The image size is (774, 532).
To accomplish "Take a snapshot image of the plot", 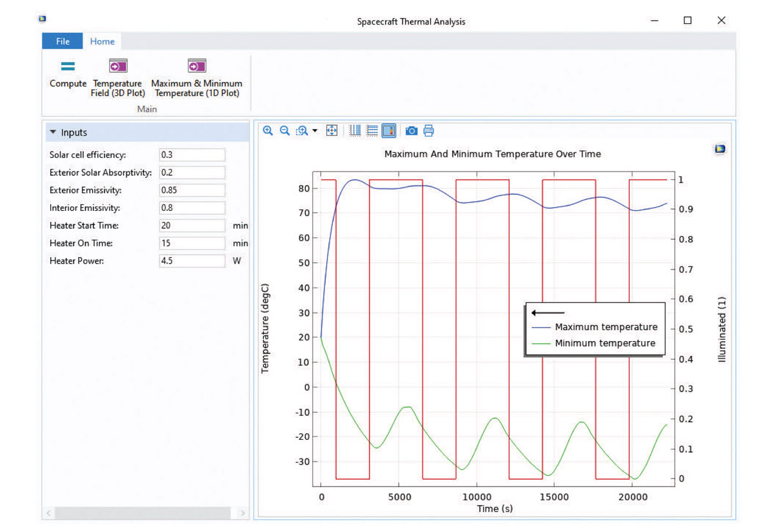I will click(x=412, y=131).
